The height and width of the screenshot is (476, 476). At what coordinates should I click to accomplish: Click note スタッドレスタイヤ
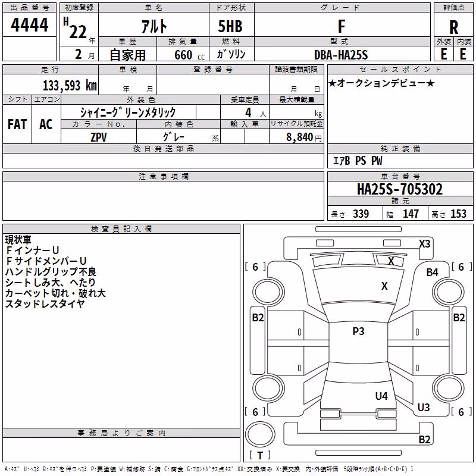45,303
